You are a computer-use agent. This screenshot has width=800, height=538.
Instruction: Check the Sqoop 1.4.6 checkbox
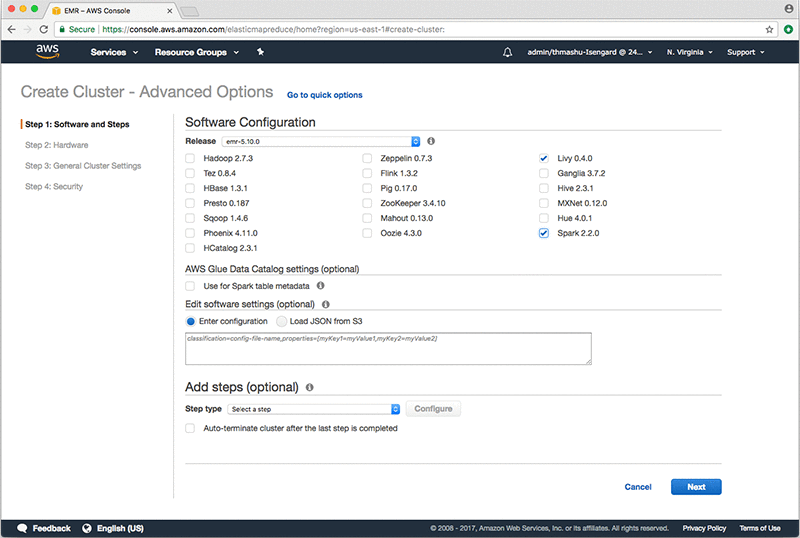tap(190, 218)
